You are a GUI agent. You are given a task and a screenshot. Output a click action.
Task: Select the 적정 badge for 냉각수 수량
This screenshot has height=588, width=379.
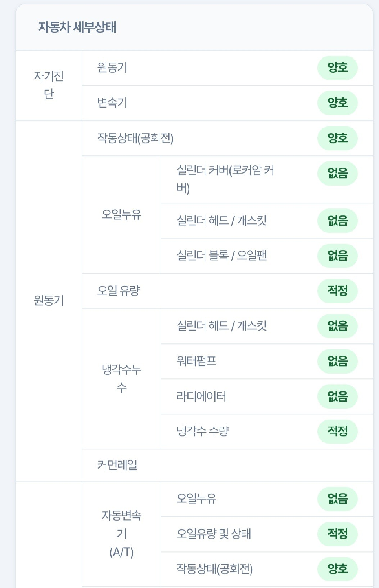(x=337, y=431)
